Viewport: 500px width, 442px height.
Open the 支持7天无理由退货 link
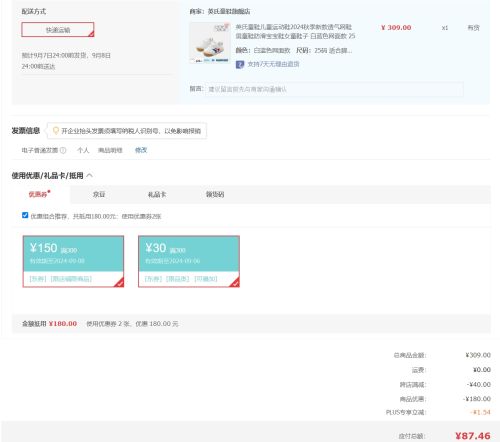click(x=273, y=64)
